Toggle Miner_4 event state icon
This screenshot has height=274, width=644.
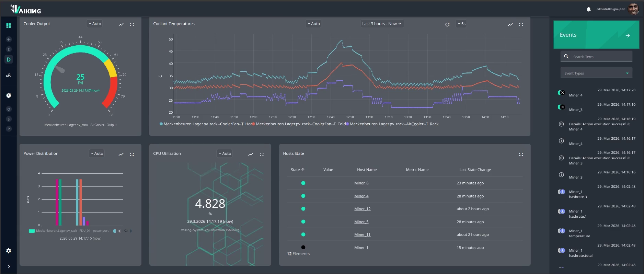[561, 93]
